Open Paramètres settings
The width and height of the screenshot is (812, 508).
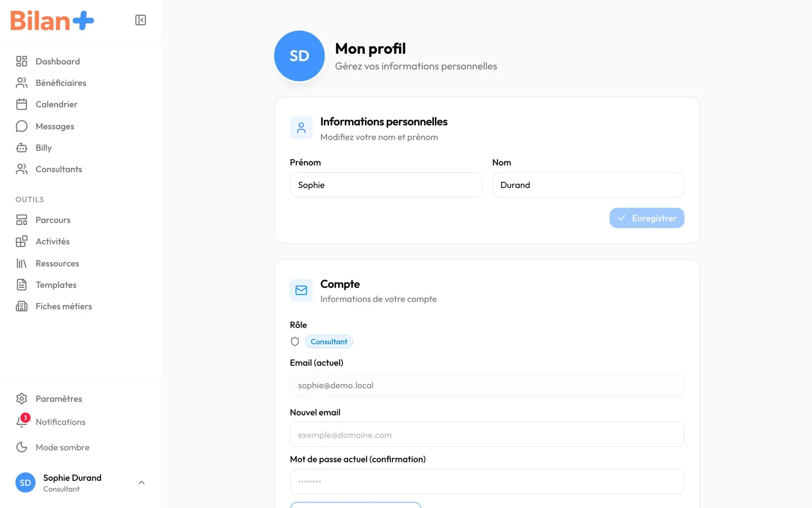pyautogui.click(x=81, y=399)
